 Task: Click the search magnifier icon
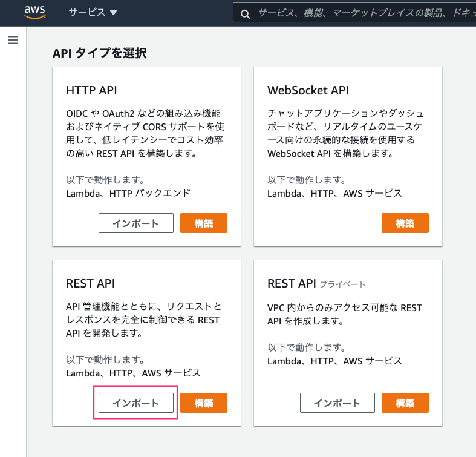click(246, 14)
